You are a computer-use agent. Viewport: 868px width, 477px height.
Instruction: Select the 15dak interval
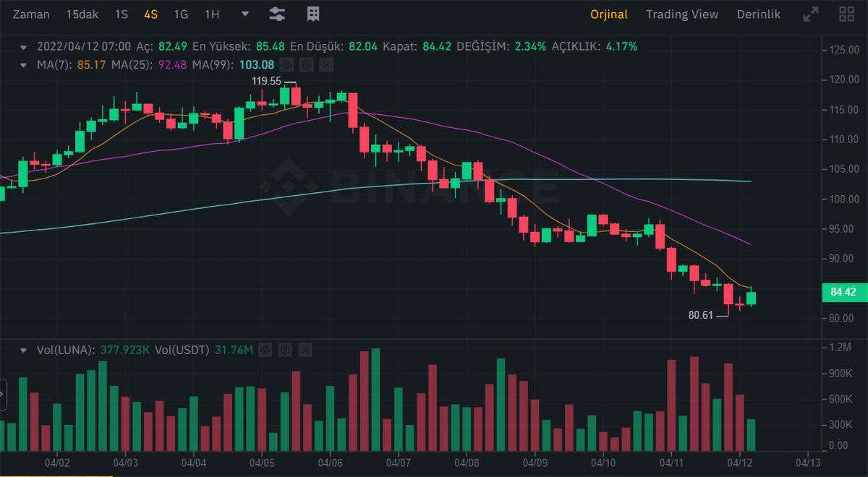click(82, 14)
